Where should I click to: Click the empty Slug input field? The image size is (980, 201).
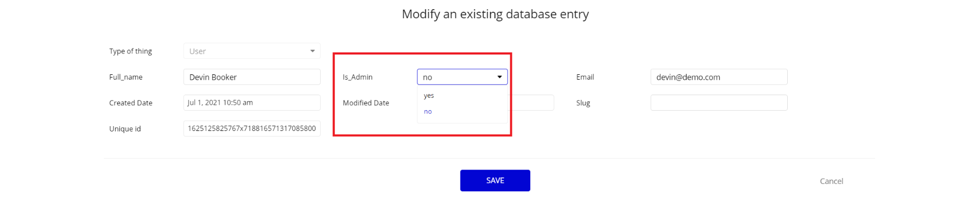click(x=719, y=103)
